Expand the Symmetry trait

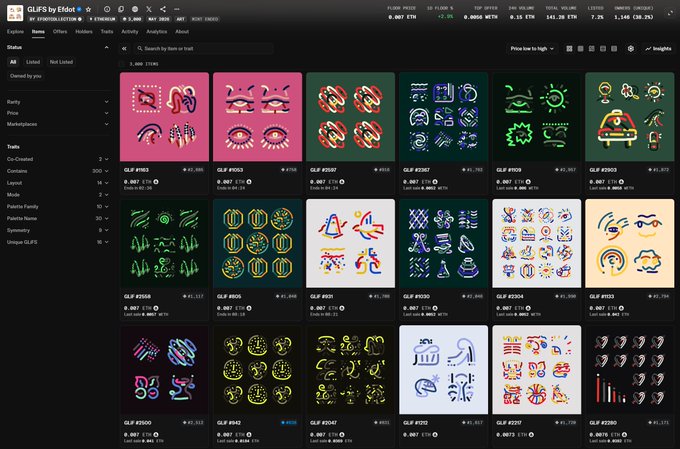click(x=57, y=230)
